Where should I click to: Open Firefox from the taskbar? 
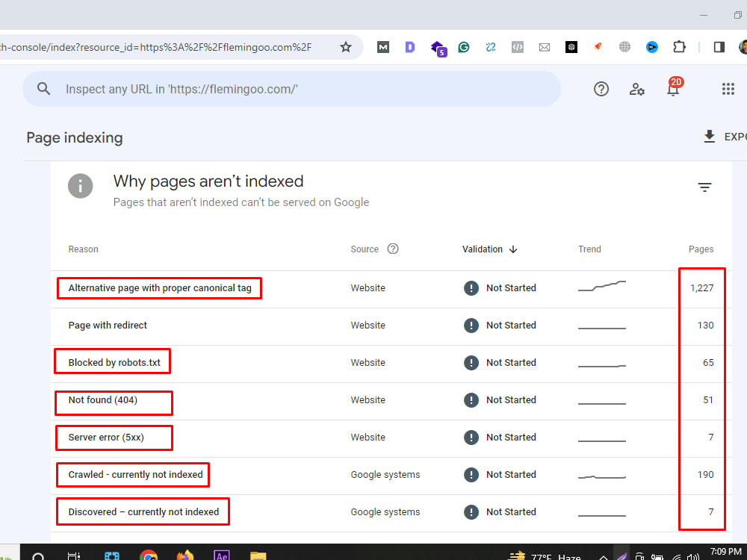pos(185,556)
